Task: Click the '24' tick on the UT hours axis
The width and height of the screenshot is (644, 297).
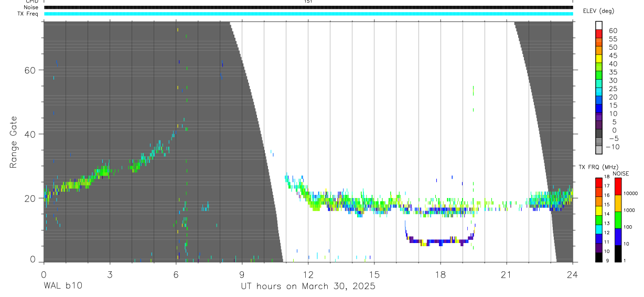Action: pyautogui.click(x=573, y=274)
